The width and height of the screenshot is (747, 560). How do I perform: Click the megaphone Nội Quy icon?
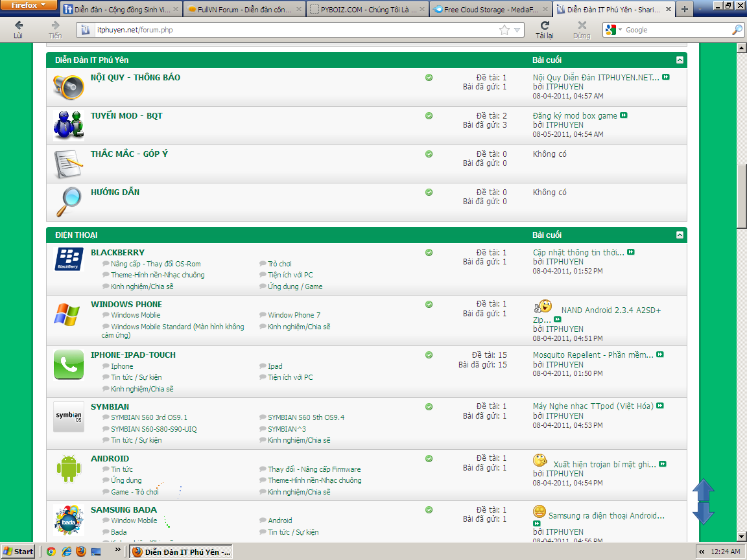[x=68, y=87]
